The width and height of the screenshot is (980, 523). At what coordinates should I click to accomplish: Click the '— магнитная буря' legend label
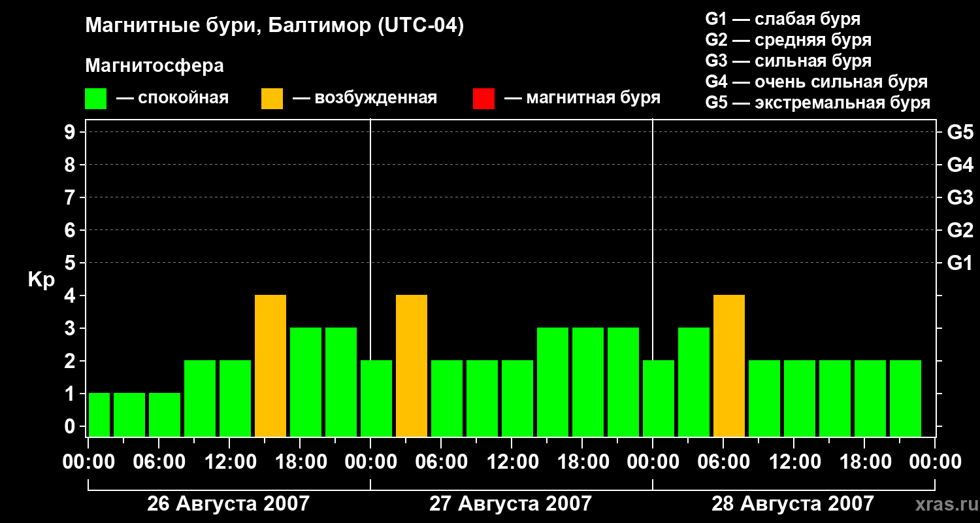[583, 98]
